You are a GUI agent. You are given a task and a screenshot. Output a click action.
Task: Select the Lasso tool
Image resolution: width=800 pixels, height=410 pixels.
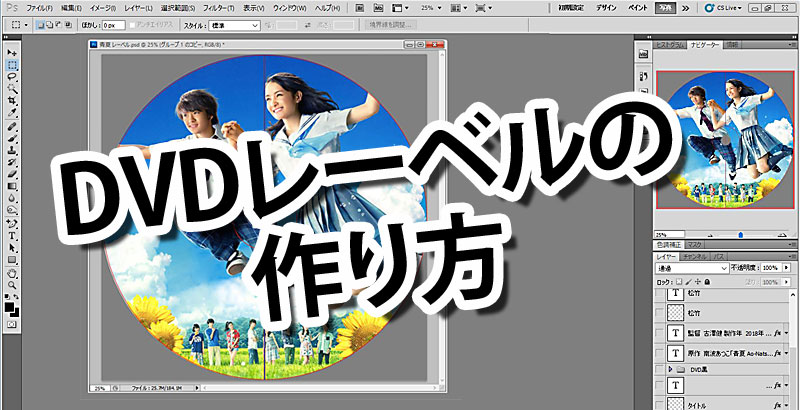(11, 76)
